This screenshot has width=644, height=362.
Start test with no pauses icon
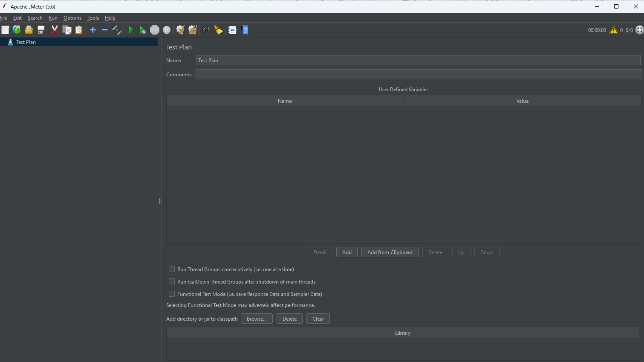pos(143,30)
